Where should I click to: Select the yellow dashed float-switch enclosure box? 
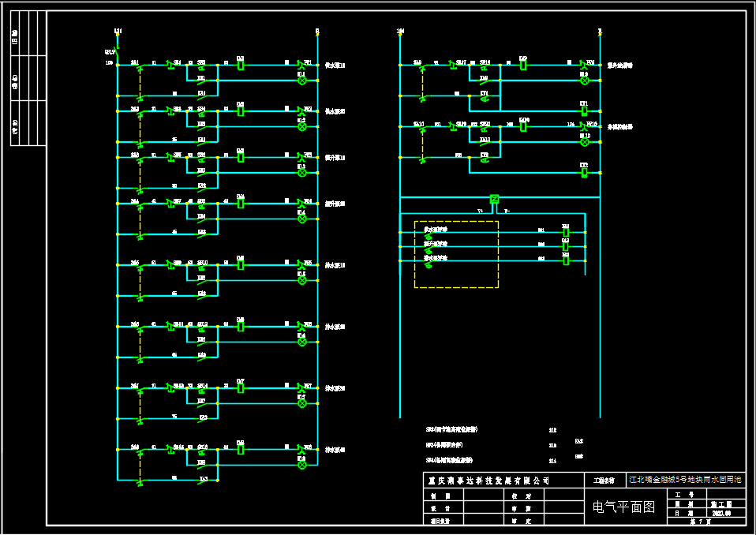457,255
